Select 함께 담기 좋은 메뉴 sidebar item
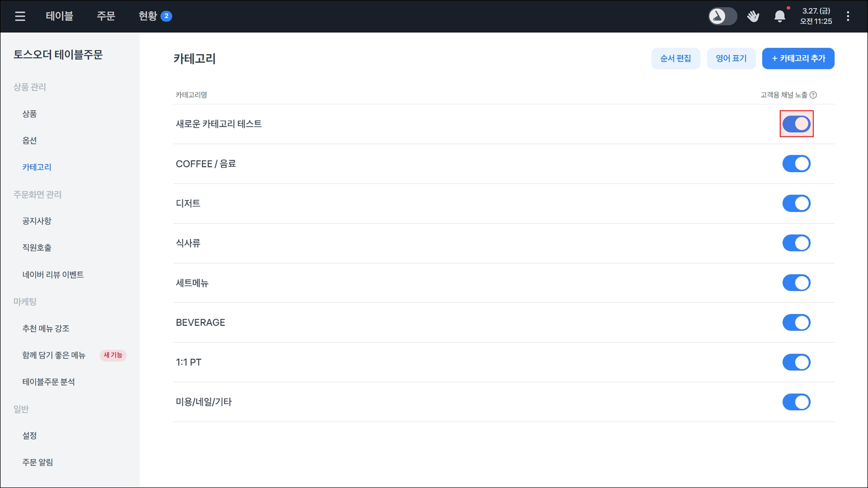Screen dimensions: 868x488 [x=54, y=355]
